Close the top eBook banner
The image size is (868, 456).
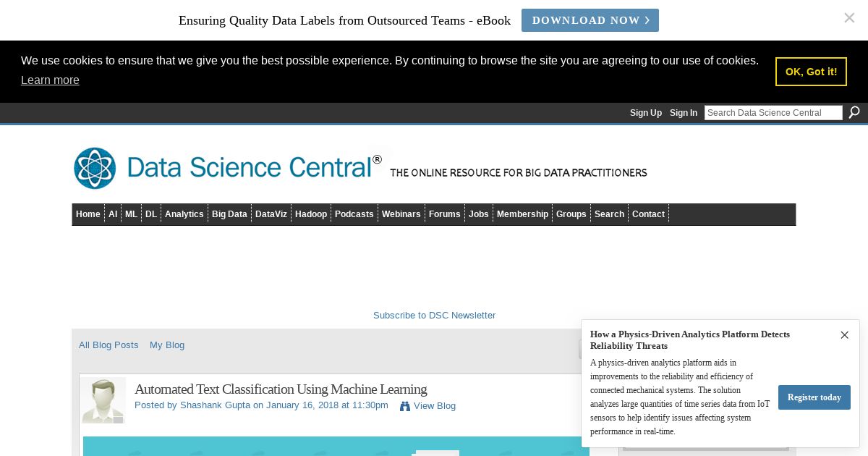click(x=849, y=18)
